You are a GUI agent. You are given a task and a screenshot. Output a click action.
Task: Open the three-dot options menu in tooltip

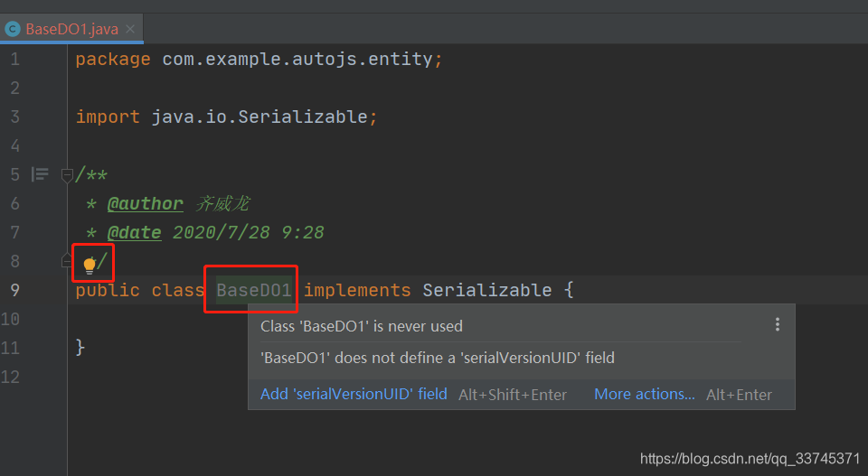778,324
